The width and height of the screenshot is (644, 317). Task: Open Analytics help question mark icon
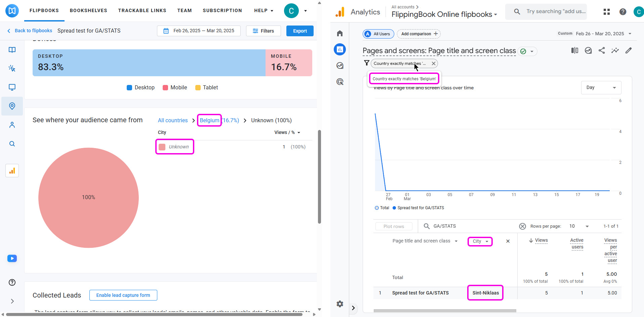[x=623, y=12]
